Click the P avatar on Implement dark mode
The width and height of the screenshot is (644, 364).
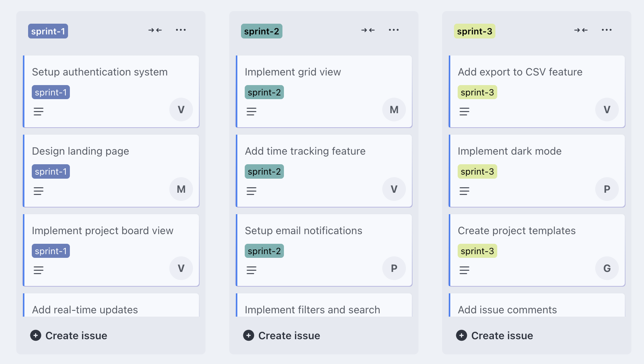(607, 189)
